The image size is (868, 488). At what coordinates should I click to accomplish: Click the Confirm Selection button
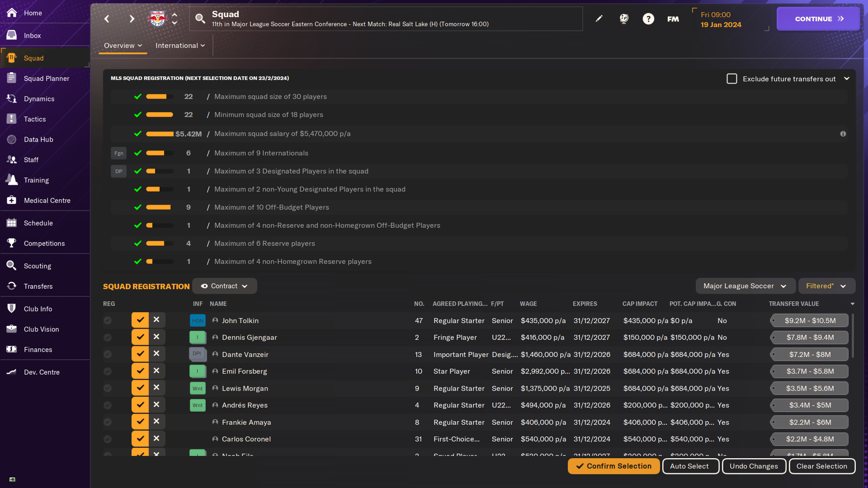click(x=613, y=466)
